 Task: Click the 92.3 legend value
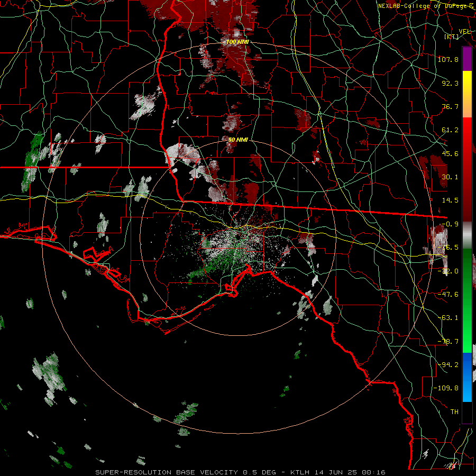[x=450, y=83]
